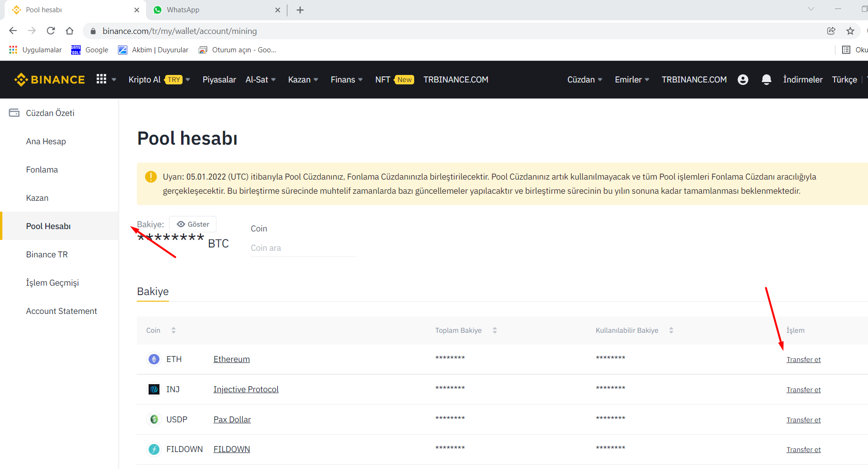Open TRBINANCE.COM beside the Emirler menu
The height and width of the screenshot is (469, 868).
click(694, 80)
